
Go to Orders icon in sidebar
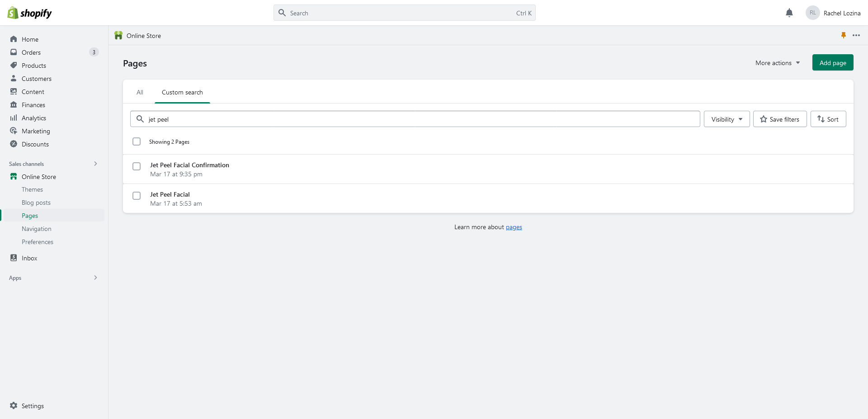(x=14, y=52)
